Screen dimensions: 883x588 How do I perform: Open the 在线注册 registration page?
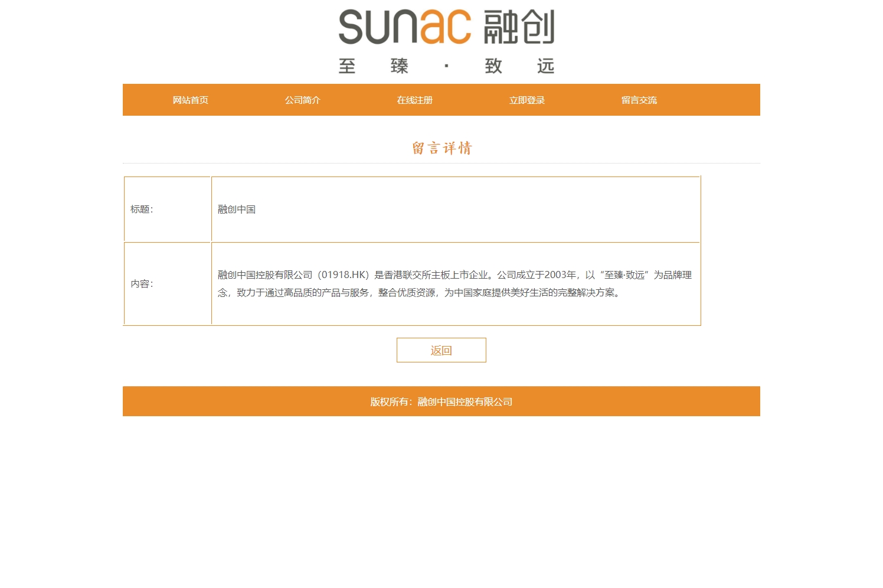[415, 100]
